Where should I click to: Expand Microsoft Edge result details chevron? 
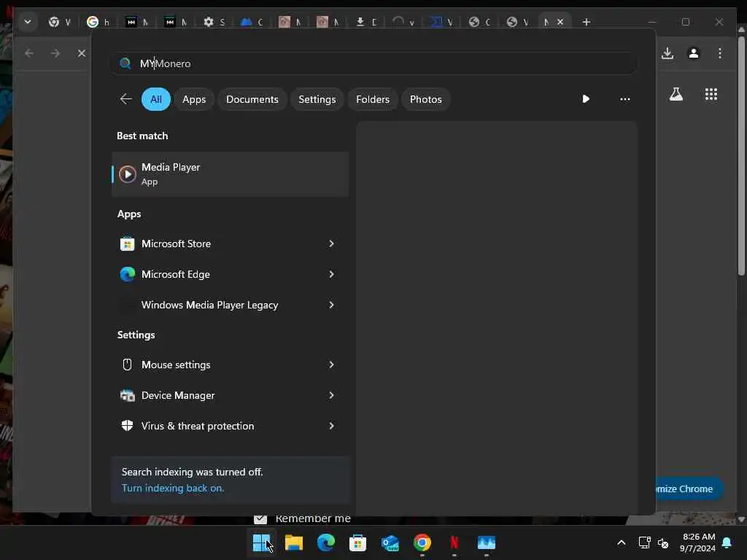pos(332,274)
